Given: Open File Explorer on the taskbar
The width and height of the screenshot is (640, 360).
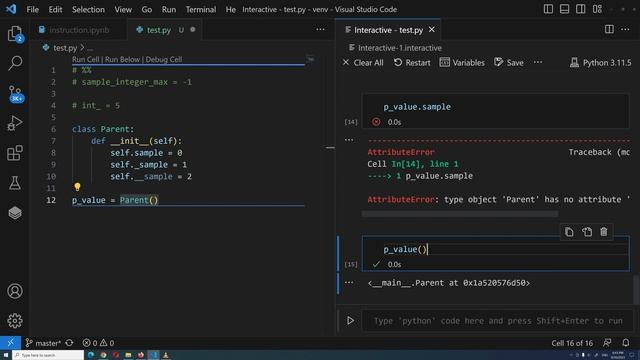Looking at the screenshot, I should pos(128,355).
